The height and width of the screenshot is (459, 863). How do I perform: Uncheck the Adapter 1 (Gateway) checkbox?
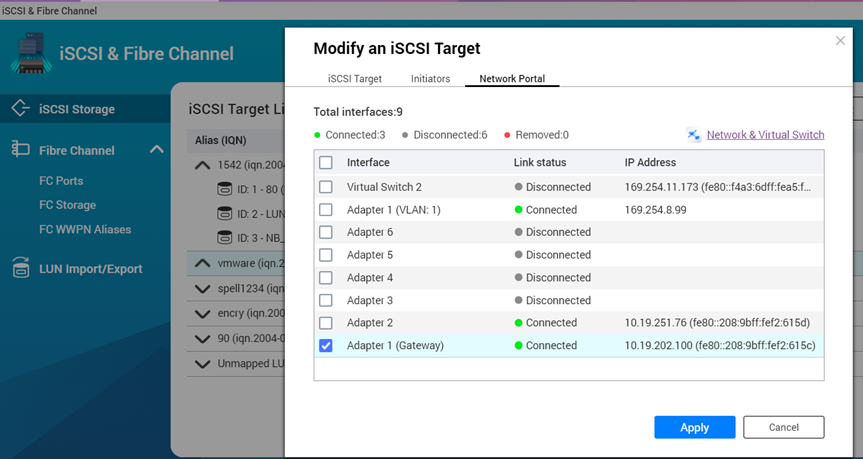[x=326, y=346]
